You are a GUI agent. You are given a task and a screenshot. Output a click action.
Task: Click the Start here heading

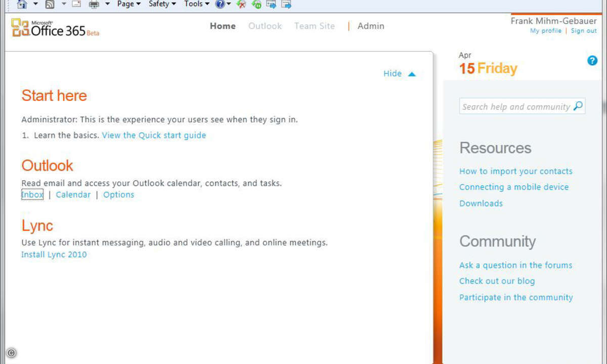tap(54, 96)
